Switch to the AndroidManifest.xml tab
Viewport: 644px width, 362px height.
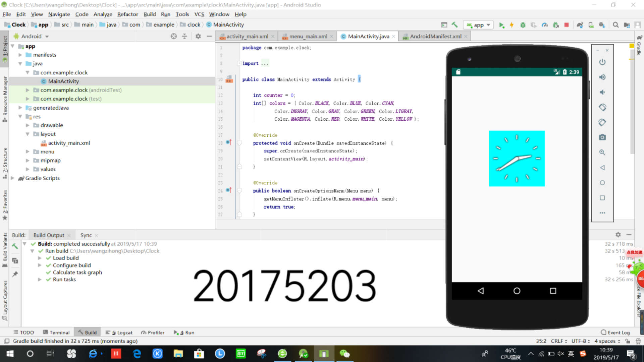435,36
